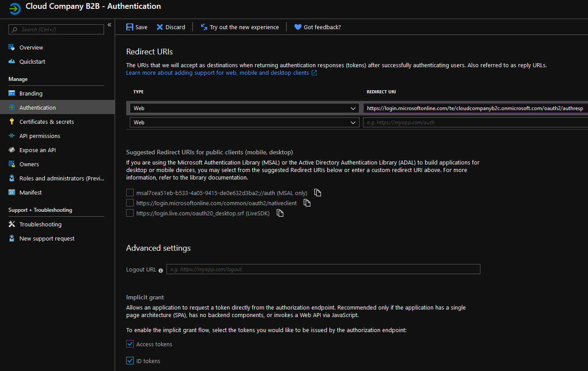
Task: Copy the nativeclient redirect URI
Action: [307, 203]
